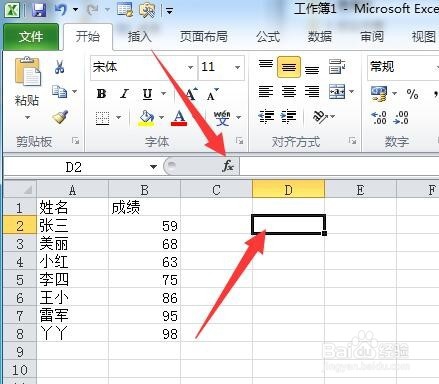Image resolution: width=439 pixels, height=384 pixels.
Task: Click the Copy icon
Action: click(x=60, y=91)
